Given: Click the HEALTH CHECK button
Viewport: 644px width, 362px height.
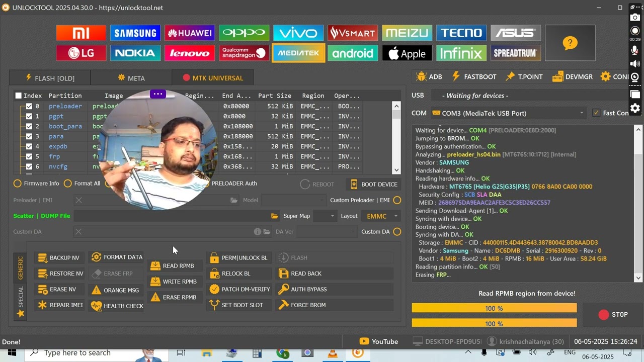Looking at the screenshot, I should 117,306.
